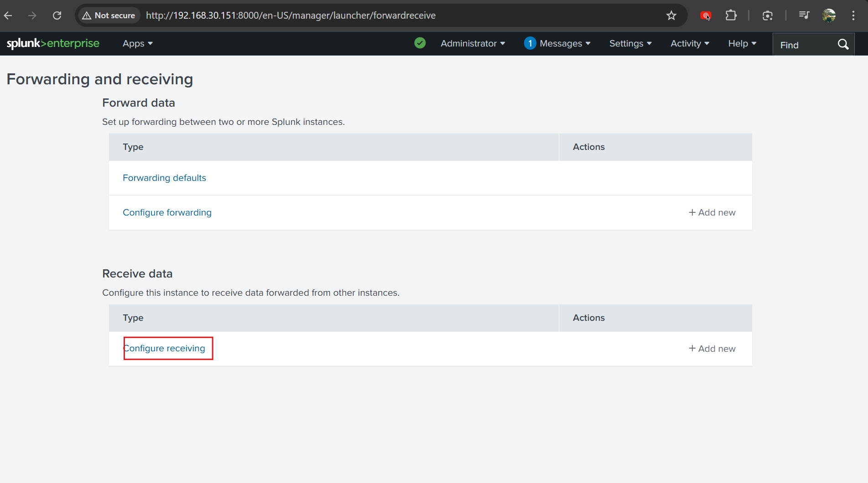Open the Settings menu
This screenshot has height=483, width=868.
point(630,44)
